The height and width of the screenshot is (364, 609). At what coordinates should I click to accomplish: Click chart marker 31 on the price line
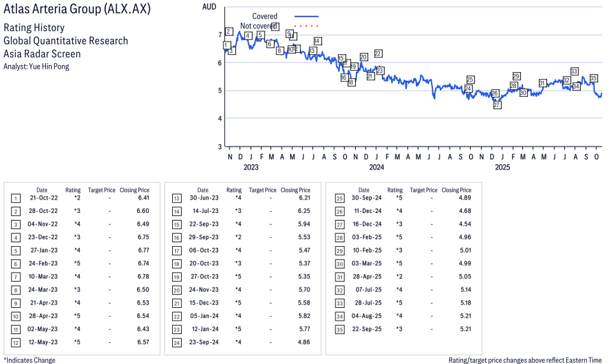coord(542,84)
